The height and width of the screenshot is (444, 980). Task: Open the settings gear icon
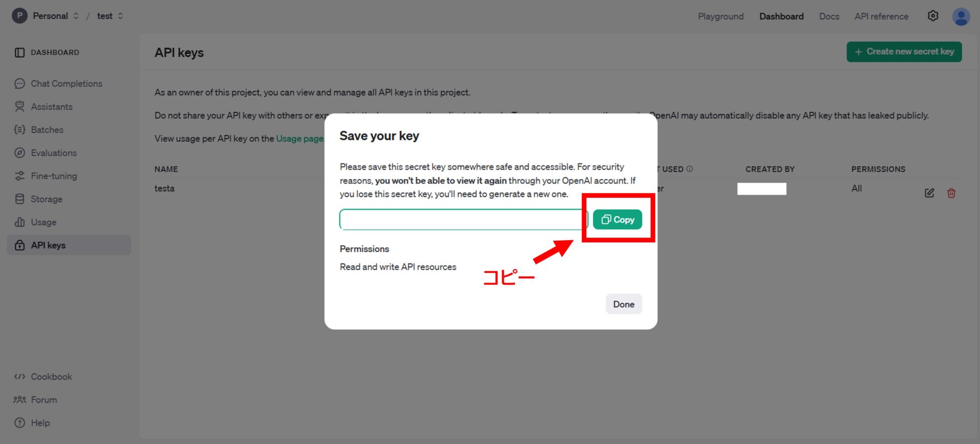point(933,16)
